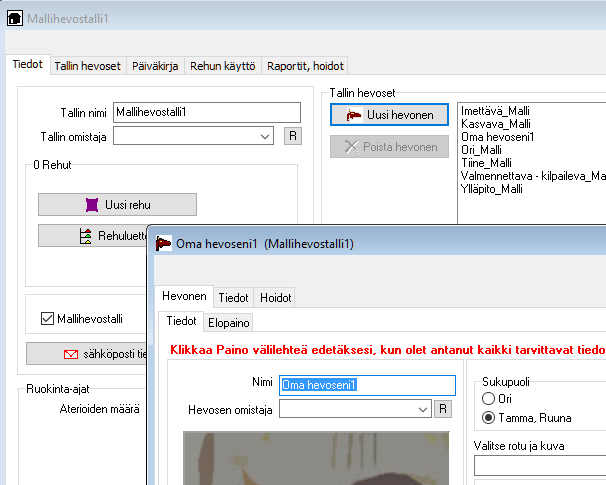Image resolution: width=606 pixels, height=485 pixels.
Task: Open the Valitse rotu ja kuva combo box
Action: coord(540,466)
